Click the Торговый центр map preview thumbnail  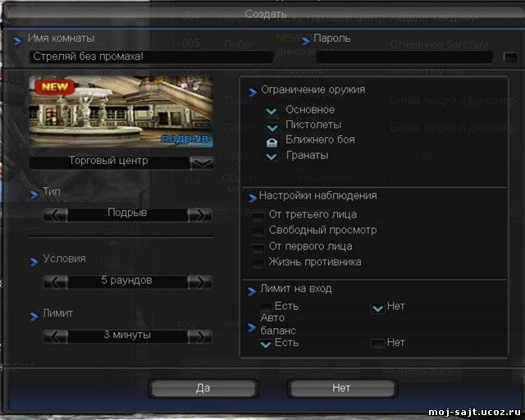pyautogui.click(x=121, y=112)
